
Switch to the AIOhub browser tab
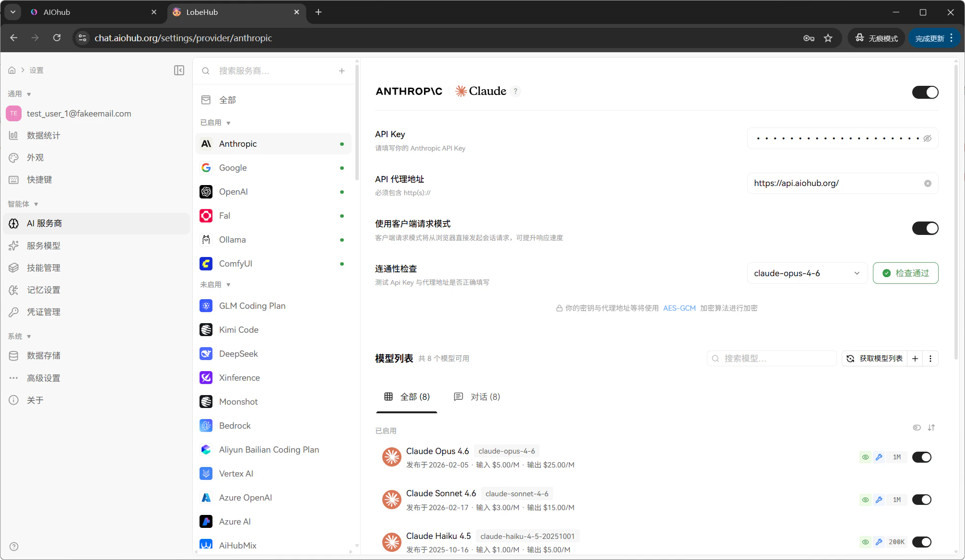pos(94,12)
